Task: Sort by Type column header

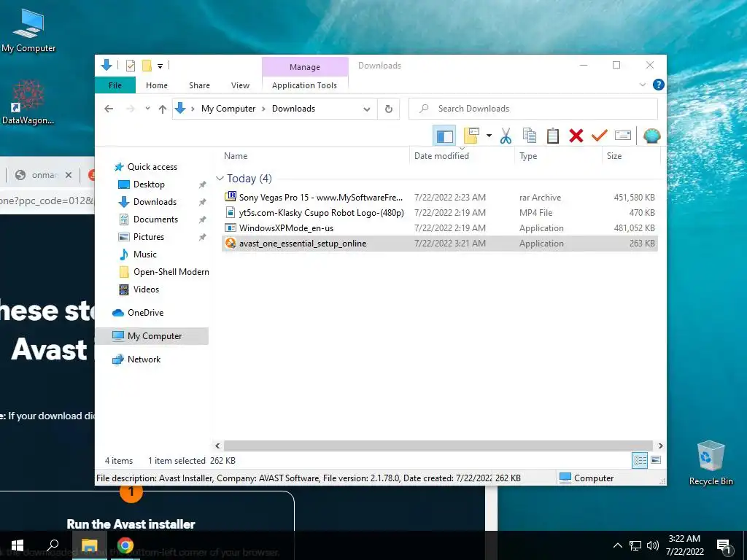Action: tap(558, 156)
